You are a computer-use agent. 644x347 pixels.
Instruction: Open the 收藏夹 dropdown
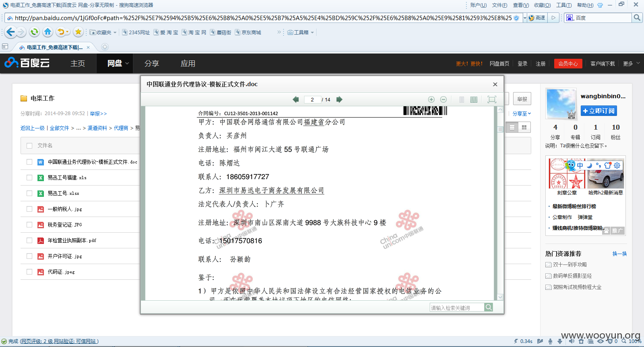point(103,32)
